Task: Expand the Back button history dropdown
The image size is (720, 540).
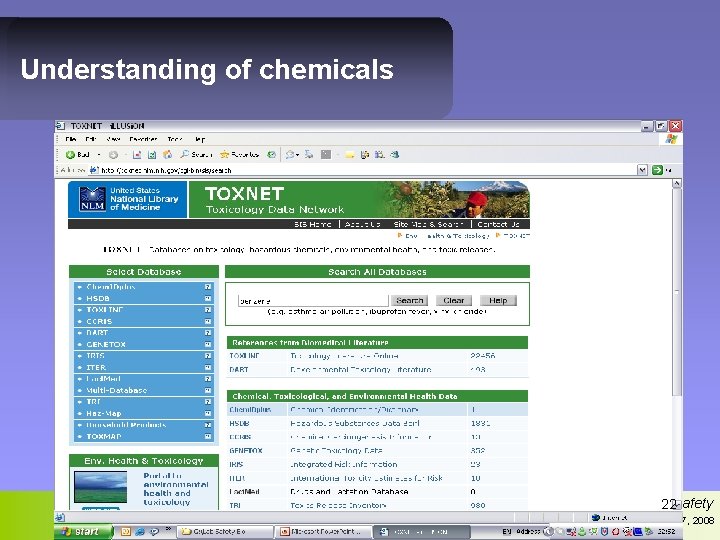Action: coord(99,155)
